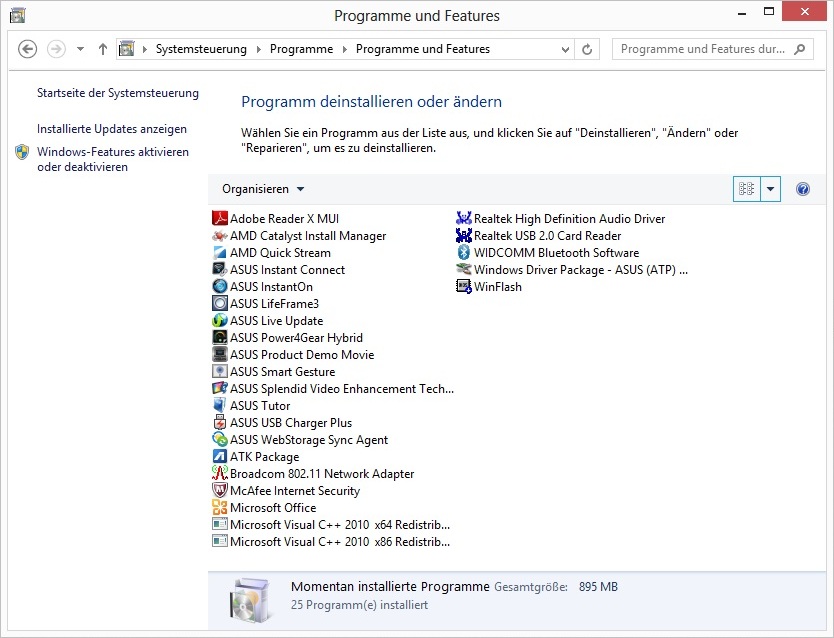The width and height of the screenshot is (834, 638).
Task: Select McAfee Internet Security entry text
Action: (x=295, y=491)
